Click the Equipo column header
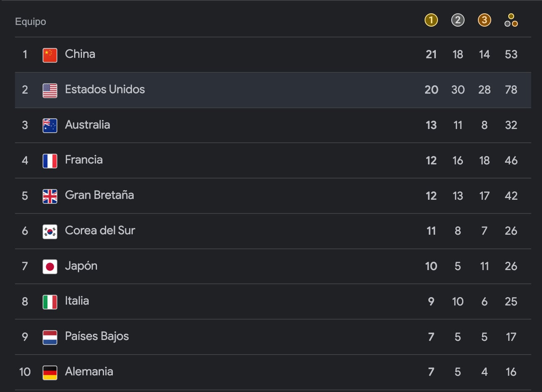Viewport: 542px width, 392px height. [30, 22]
